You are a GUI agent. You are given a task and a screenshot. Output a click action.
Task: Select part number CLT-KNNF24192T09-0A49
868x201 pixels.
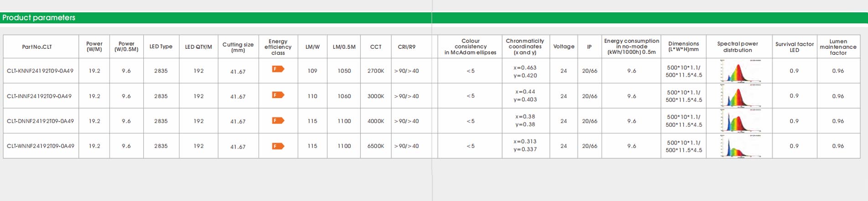[41, 71]
